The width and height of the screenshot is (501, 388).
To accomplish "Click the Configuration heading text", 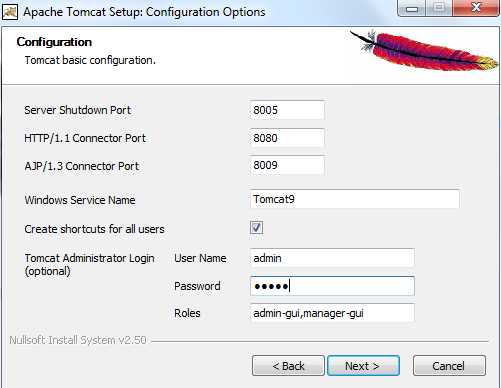I will [54, 42].
